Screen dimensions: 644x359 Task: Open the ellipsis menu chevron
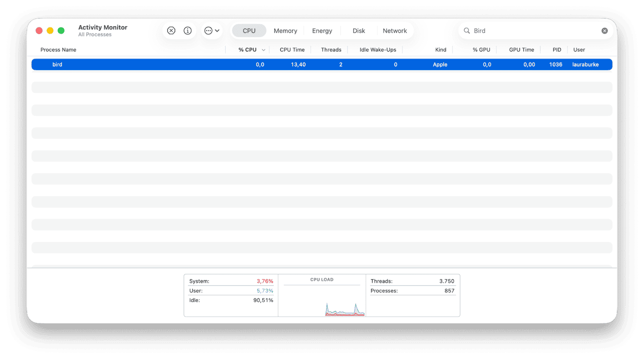tap(216, 30)
